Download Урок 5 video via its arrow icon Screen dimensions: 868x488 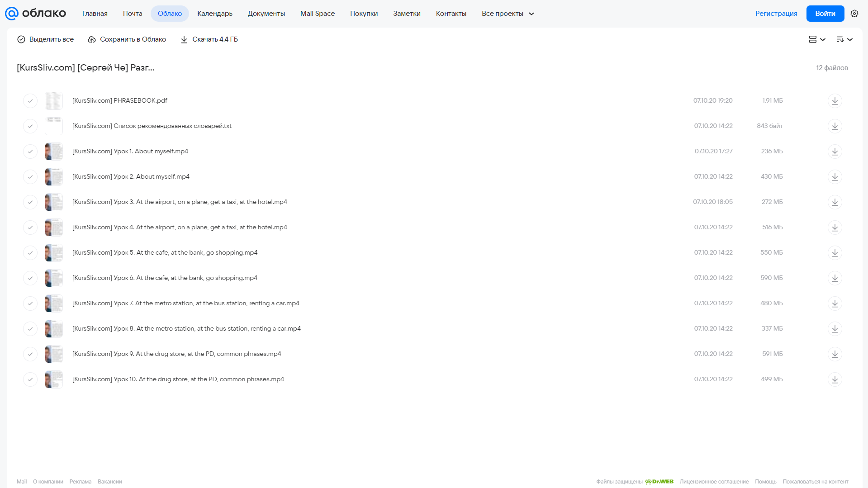point(835,252)
